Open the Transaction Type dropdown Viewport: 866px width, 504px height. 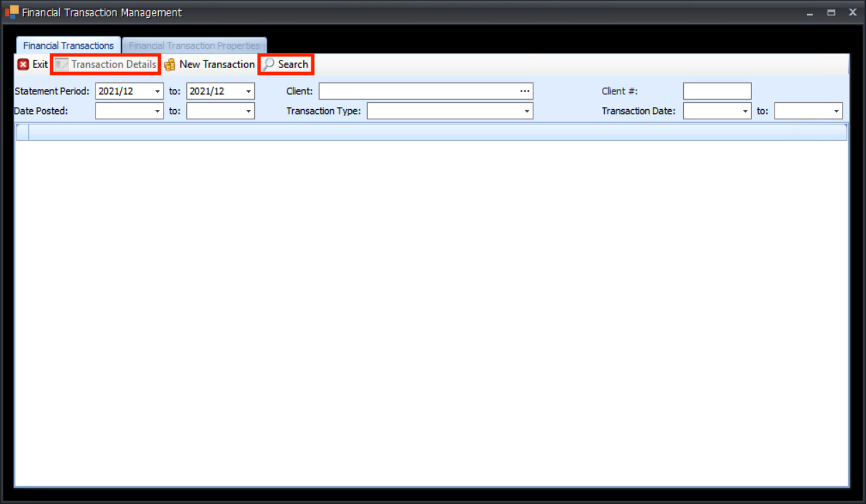click(x=527, y=111)
